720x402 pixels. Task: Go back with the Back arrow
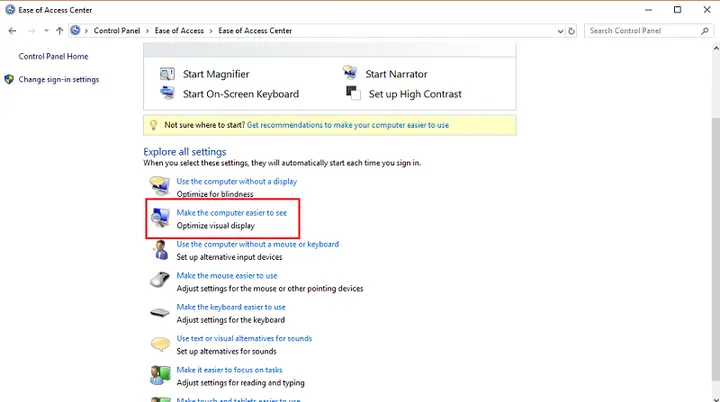pyautogui.click(x=12, y=31)
